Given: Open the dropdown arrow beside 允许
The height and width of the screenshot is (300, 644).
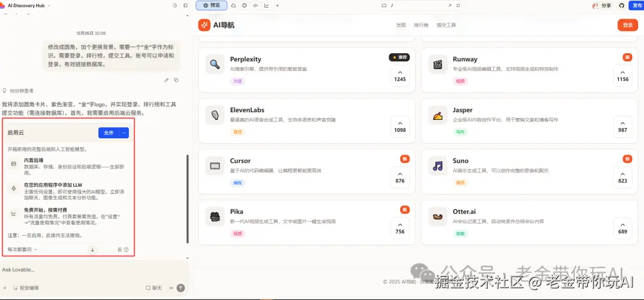Looking at the screenshot, I should (x=124, y=133).
